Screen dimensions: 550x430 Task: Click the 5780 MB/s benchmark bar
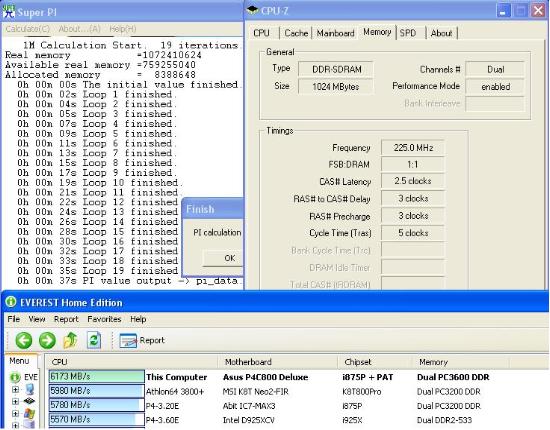coord(96,405)
